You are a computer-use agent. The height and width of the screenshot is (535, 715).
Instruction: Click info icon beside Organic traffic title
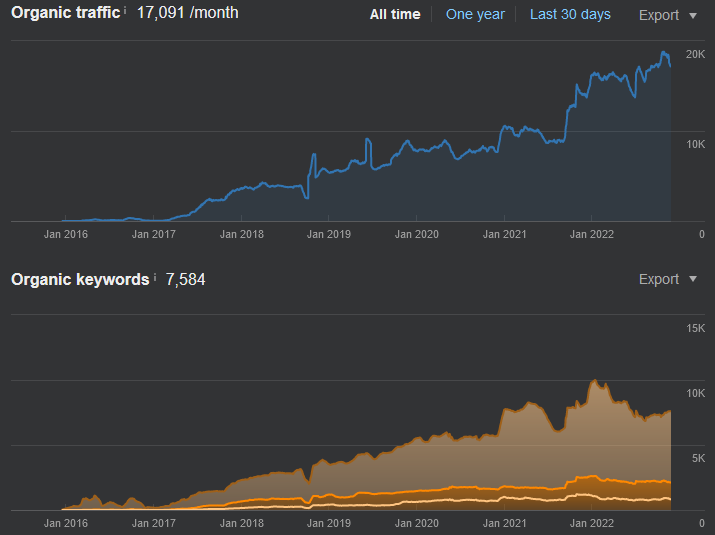point(125,9)
